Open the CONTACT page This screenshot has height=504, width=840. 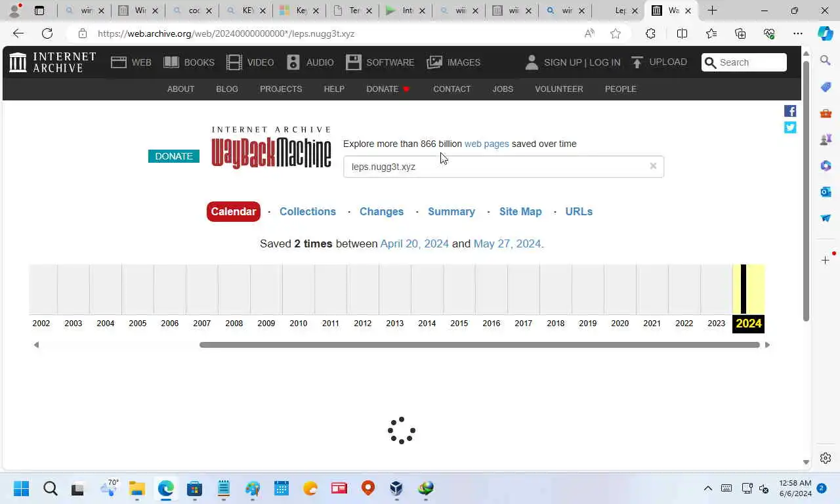click(451, 89)
